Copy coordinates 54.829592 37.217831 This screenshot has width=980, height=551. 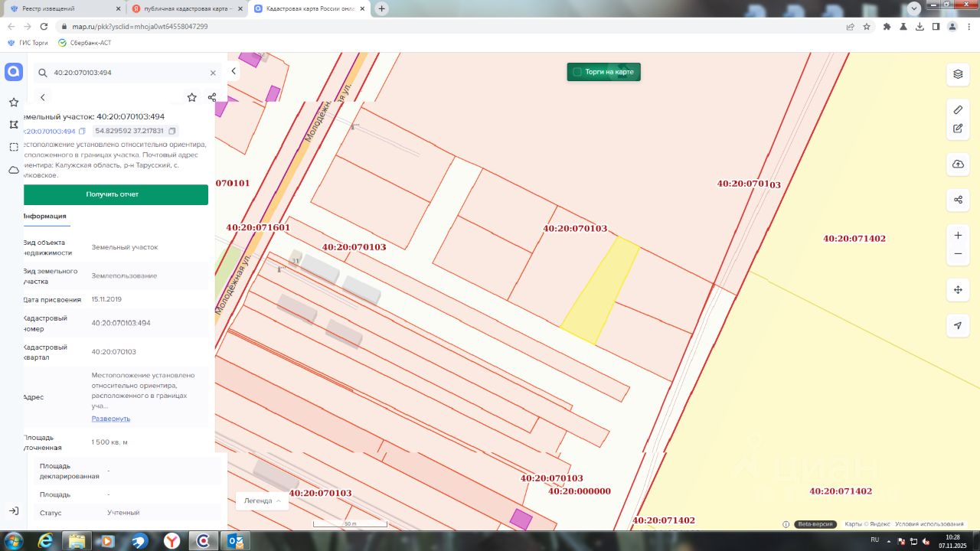[172, 131]
